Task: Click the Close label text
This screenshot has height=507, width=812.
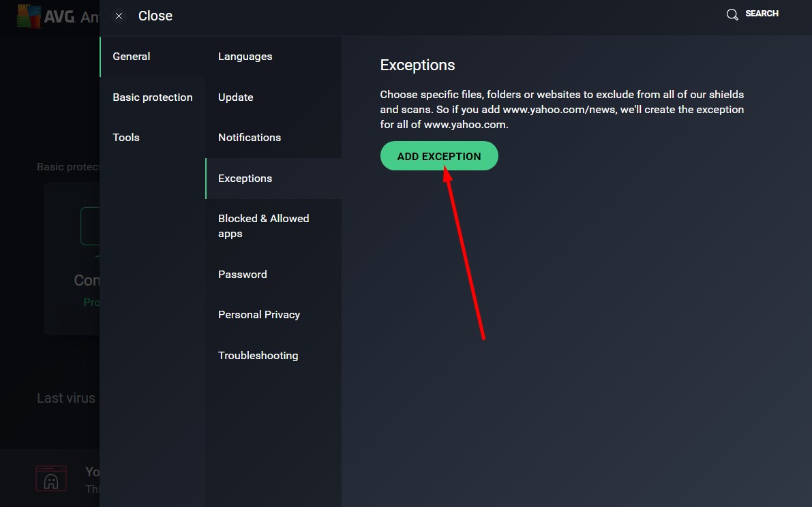Action: (155, 16)
